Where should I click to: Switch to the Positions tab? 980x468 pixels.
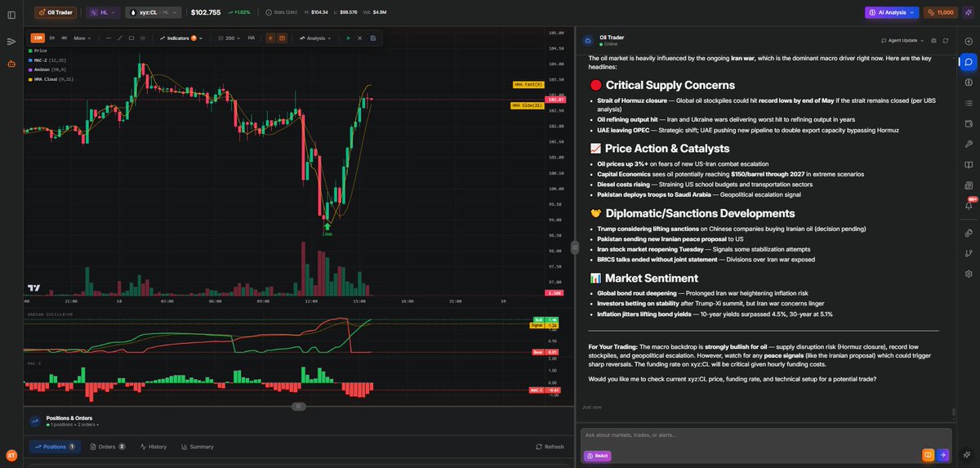[x=56, y=447]
